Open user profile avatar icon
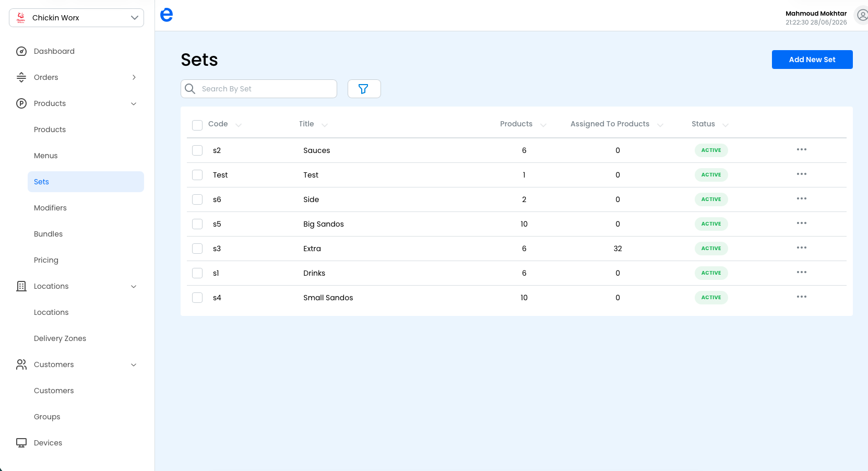Screen dimensions: 868x471 tap(862, 16)
